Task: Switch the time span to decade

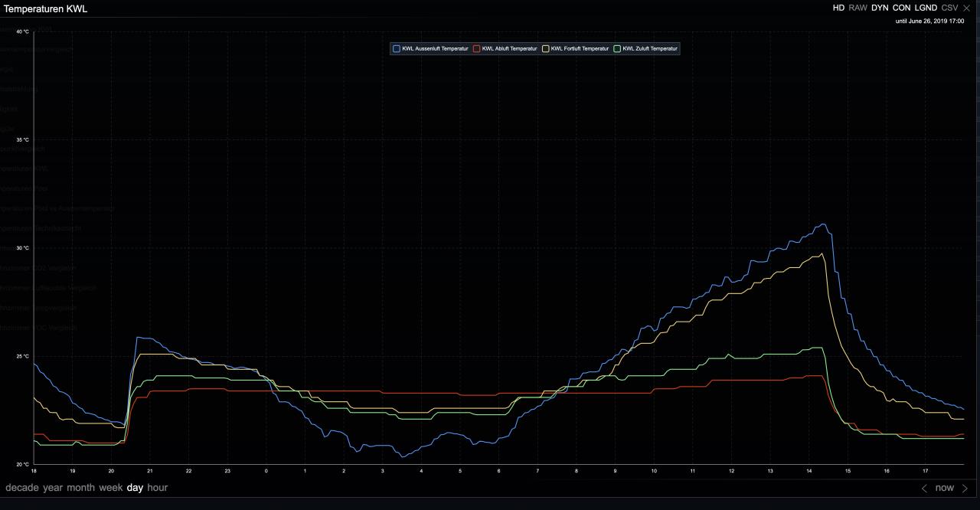Action: click(22, 488)
